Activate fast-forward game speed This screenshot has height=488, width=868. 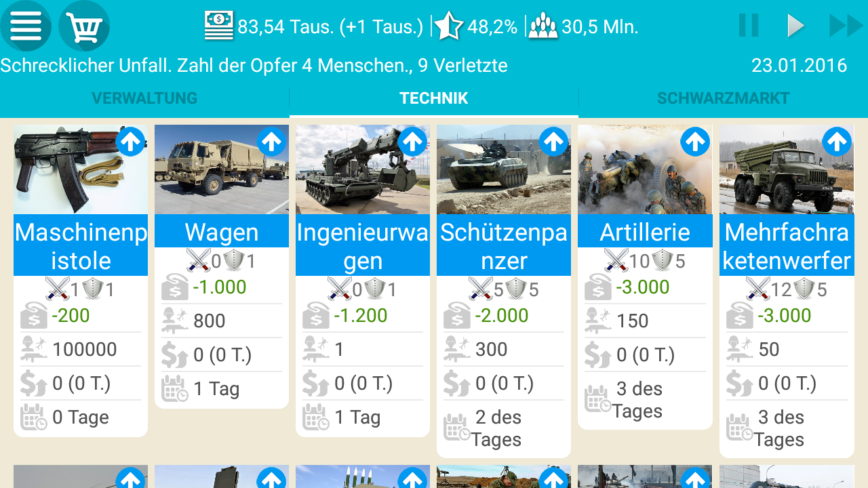(846, 26)
